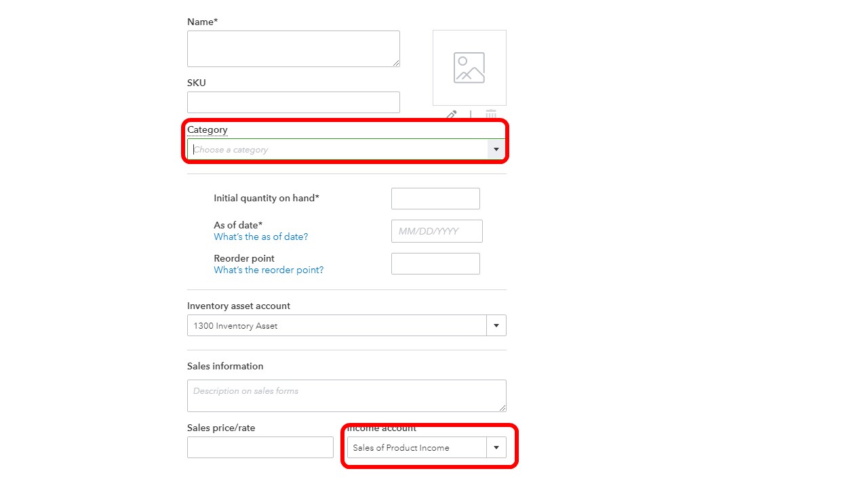Expand the Inventory asset account dropdown
The width and height of the screenshot is (868, 488).
496,325
